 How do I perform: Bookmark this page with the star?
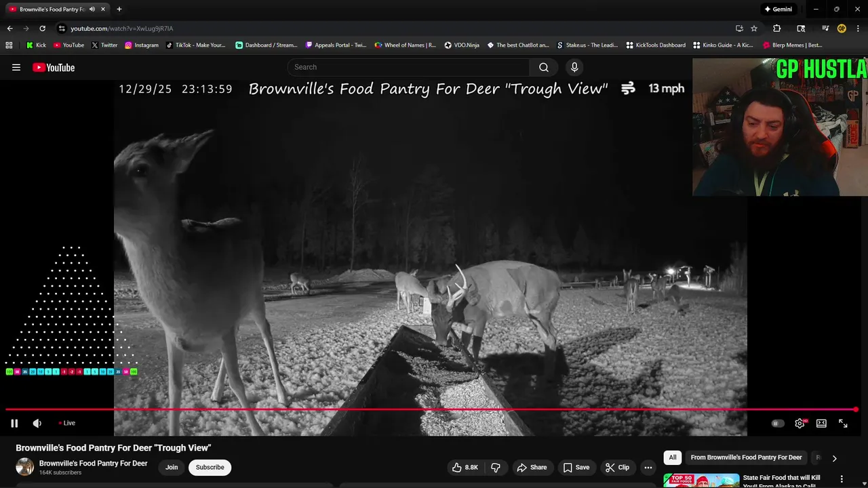(x=754, y=28)
